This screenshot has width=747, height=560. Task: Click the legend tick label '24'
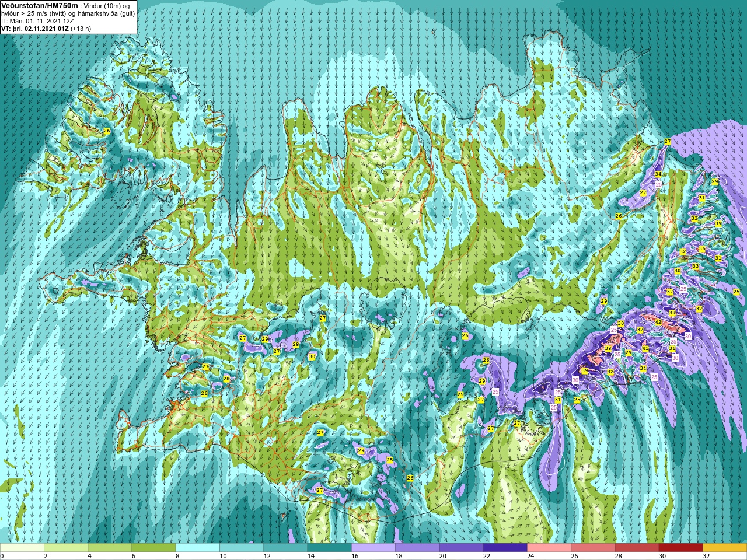(x=530, y=556)
